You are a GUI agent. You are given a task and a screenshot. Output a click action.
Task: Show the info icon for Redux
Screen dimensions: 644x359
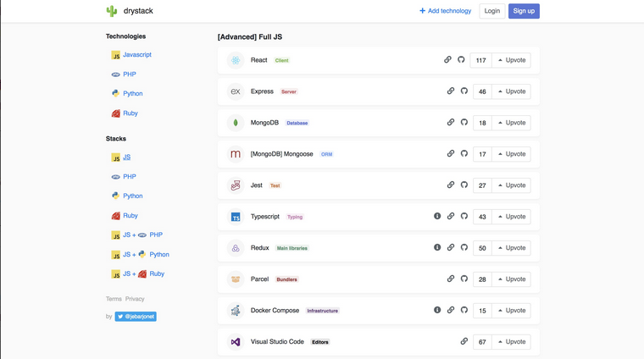pyautogui.click(x=437, y=247)
